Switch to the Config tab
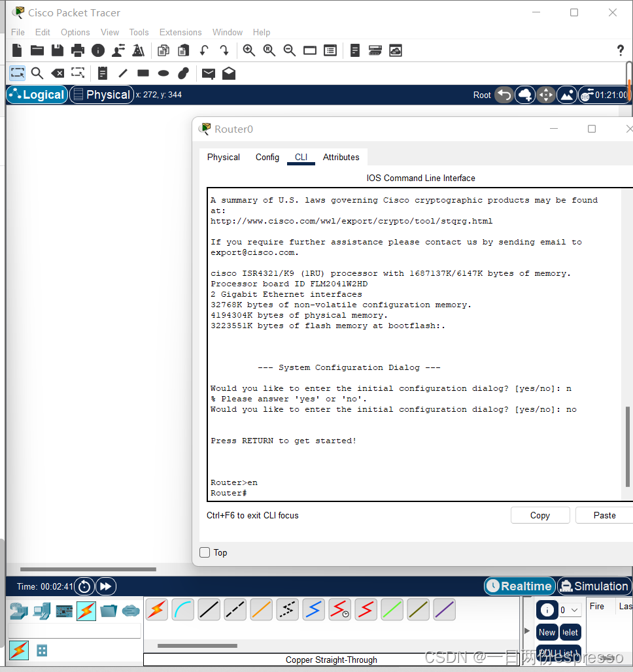Viewport: 633px width, 672px height. click(x=267, y=157)
